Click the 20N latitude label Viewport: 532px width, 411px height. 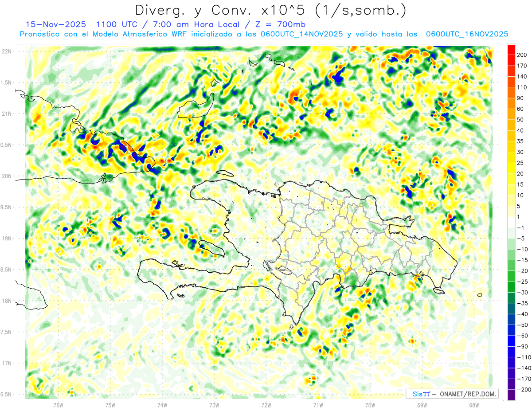(x=6, y=176)
